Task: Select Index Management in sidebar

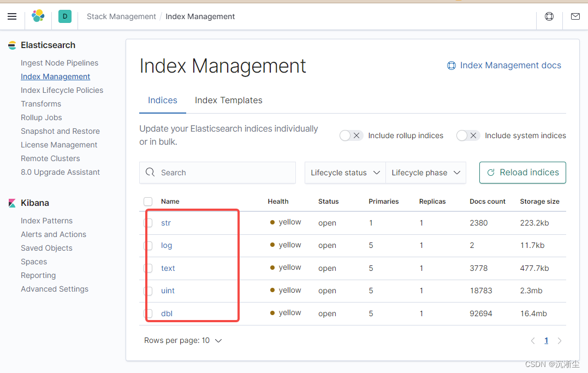Action: click(55, 76)
